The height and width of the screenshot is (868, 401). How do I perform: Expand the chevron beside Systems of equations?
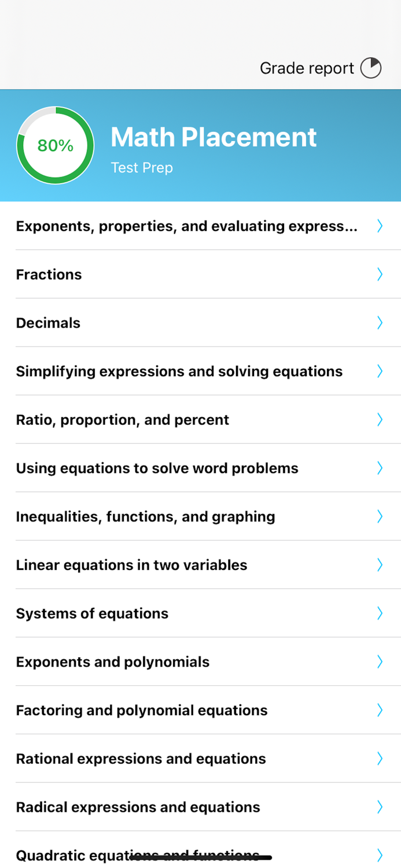(380, 613)
